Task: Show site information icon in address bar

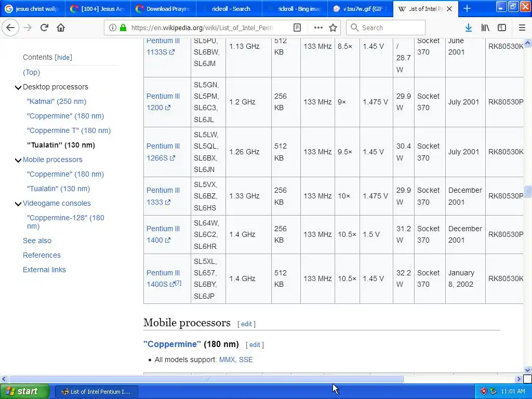Action: pos(113,28)
